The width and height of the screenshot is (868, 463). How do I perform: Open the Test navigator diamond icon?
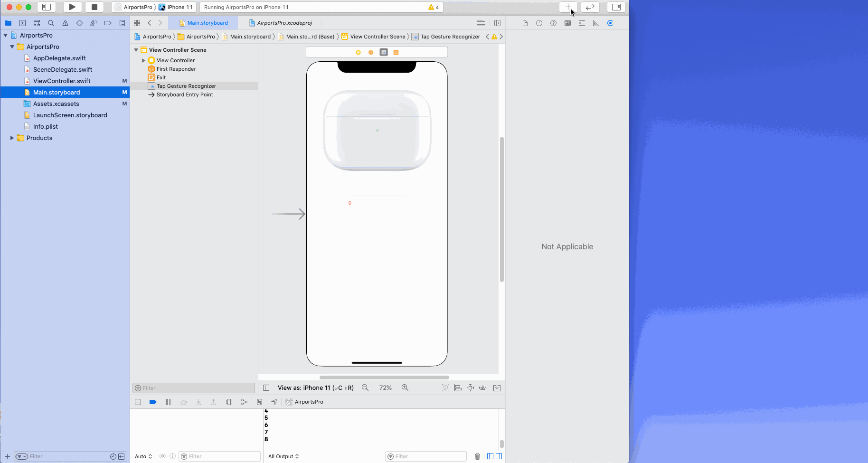[x=79, y=23]
